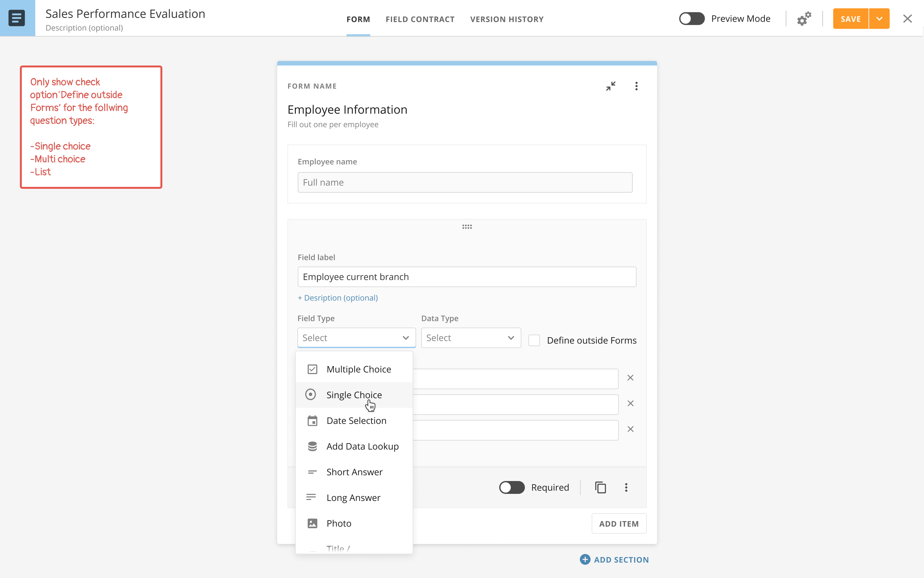Click the Description (optional) text under title
The width and height of the screenshot is (924, 578).
click(84, 28)
